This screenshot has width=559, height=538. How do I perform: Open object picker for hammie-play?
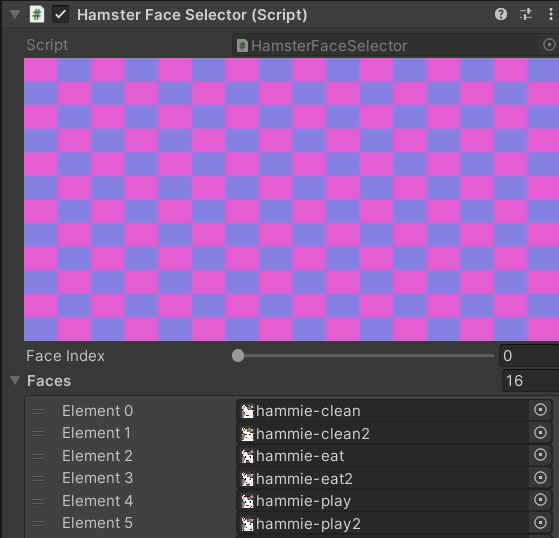540,499
